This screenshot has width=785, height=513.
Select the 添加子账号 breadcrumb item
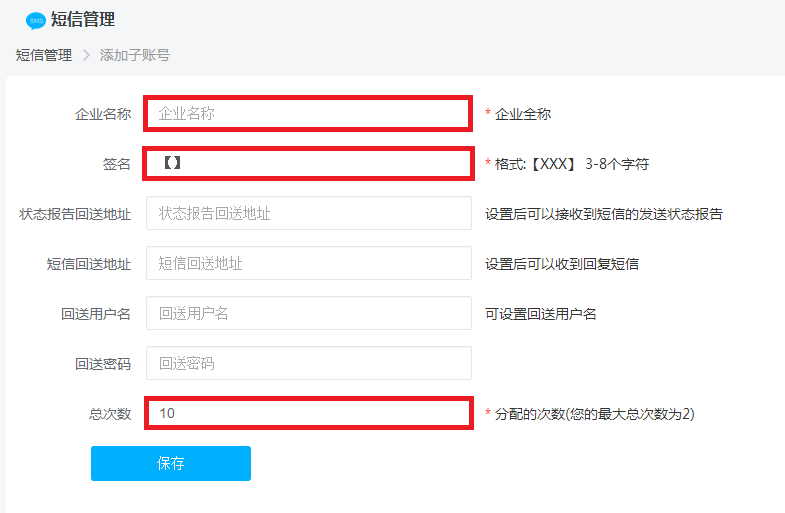135,55
